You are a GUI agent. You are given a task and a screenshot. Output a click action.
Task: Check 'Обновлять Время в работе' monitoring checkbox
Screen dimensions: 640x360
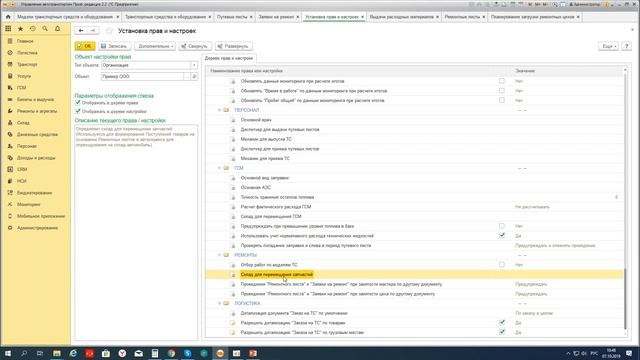tap(502, 91)
